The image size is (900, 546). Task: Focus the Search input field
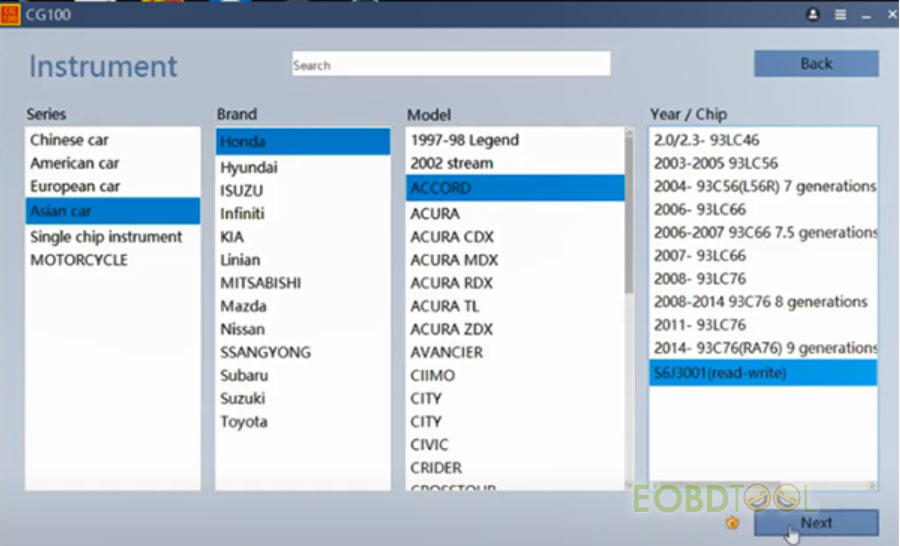pos(451,64)
